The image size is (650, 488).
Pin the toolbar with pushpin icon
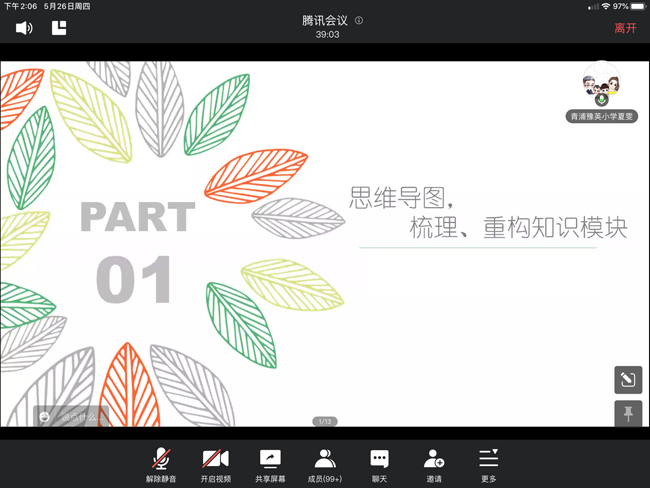click(x=628, y=414)
